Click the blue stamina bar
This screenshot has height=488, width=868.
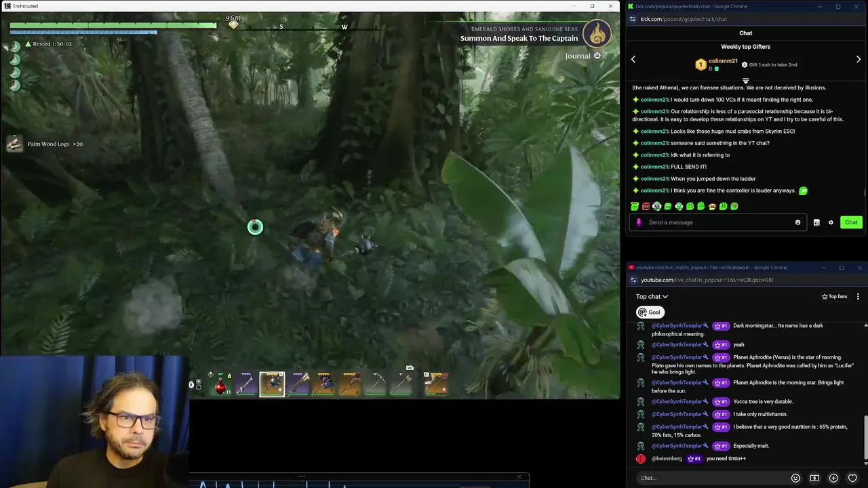click(x=83, y=32)
